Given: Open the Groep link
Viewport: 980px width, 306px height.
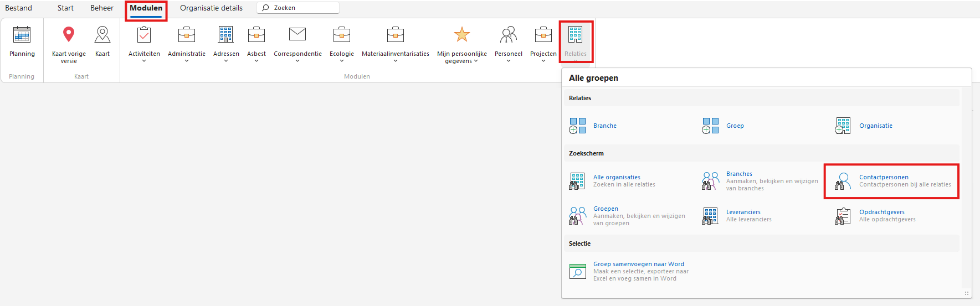Looking at the screenshot, I should (x=735, y=126).
